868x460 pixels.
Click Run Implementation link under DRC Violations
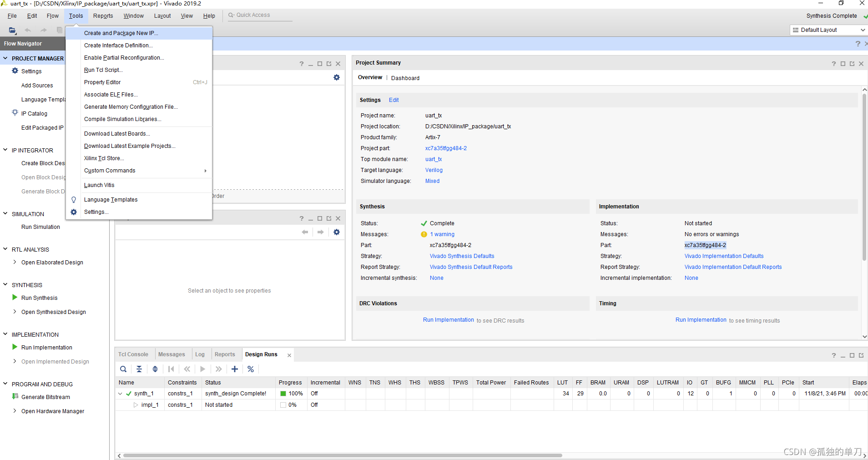click(x=449, y=320)
